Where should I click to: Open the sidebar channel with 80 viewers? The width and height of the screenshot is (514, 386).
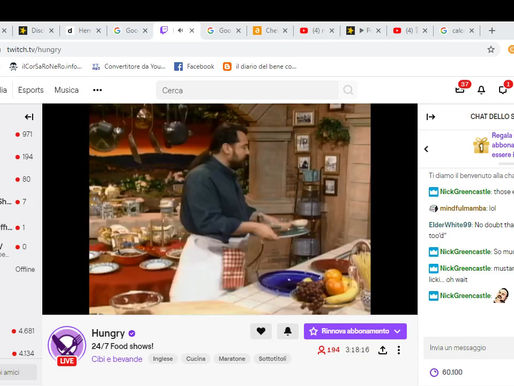23,179
